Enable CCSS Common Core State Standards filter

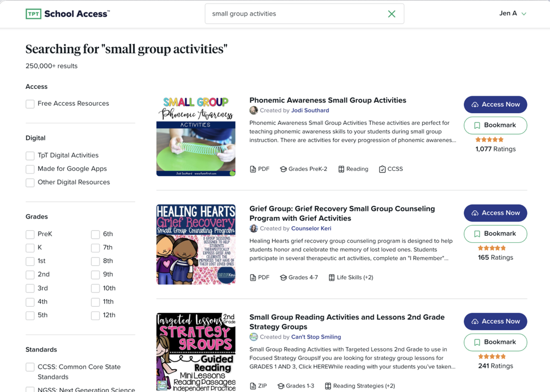click(x=30, y=367)
